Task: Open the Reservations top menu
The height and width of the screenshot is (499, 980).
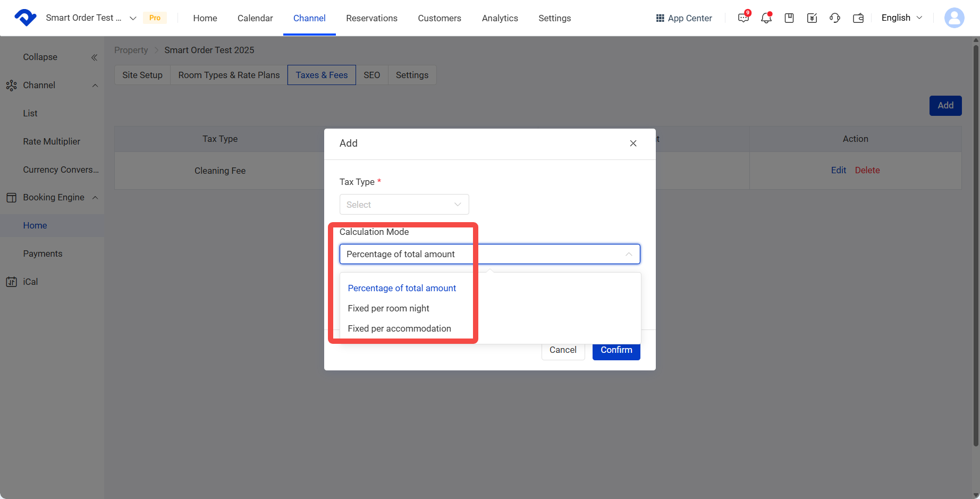Action: click(371, 18)
